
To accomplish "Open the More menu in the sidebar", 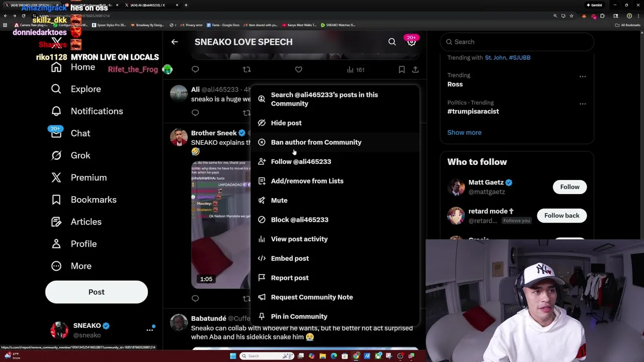I will coord(71,266).
